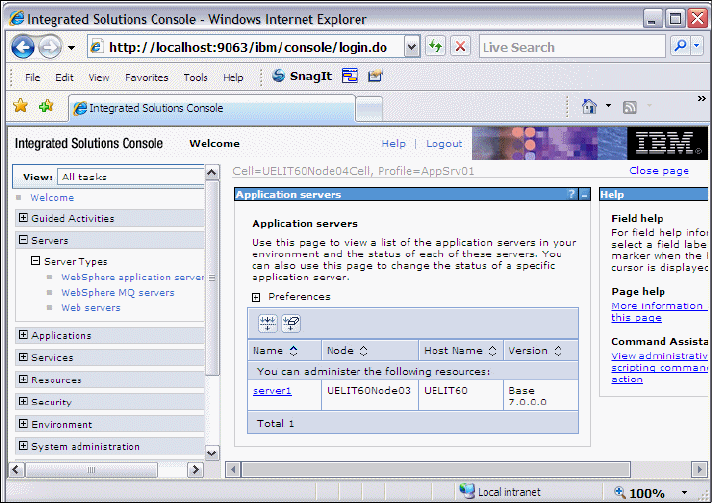Image resolution: width=712 pixels, height=503 pixels.
Task: Open WebSphere application servers link
Action: [133, 277]
